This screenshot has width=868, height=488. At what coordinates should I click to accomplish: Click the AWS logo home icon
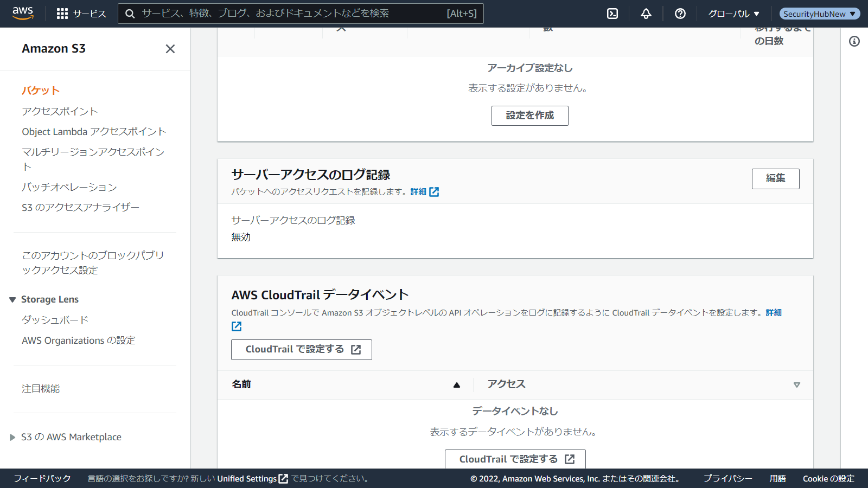23,13
